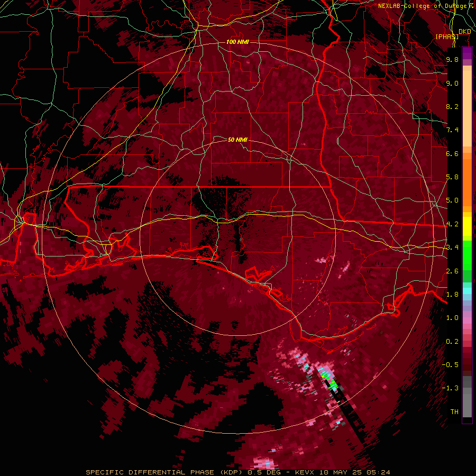Pick the yellow segment of the color bar

pyautogui.click(x=467, y=226)
